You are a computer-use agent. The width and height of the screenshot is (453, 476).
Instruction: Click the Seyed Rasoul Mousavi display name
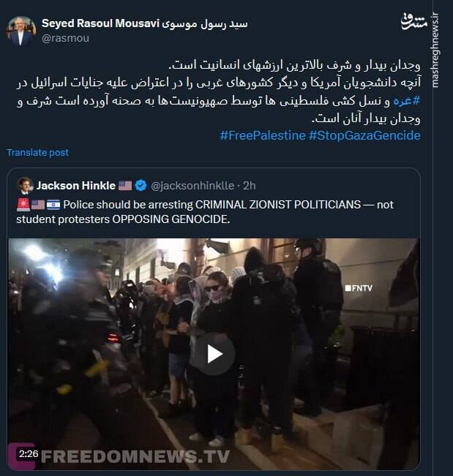pos(145,23)
